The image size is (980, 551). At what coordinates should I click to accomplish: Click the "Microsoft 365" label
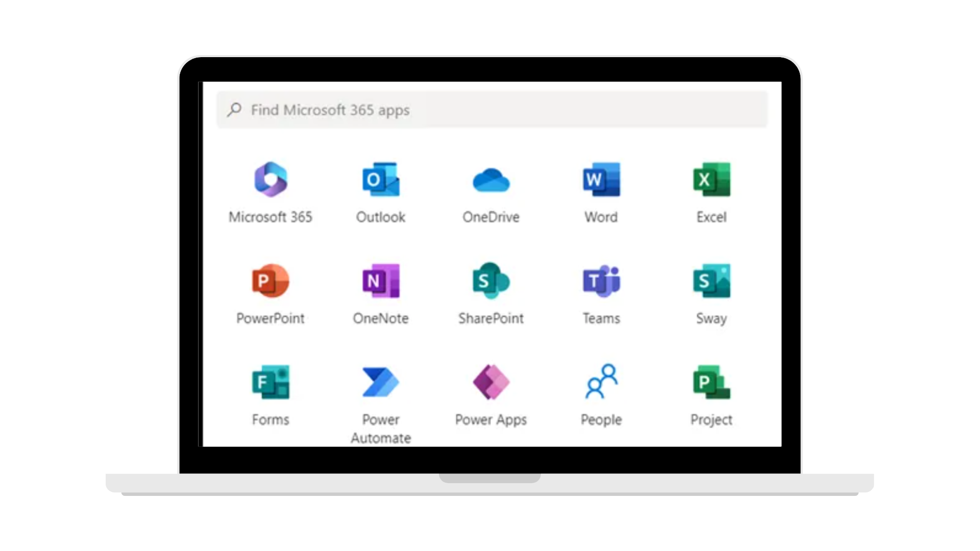pos(271,217)
